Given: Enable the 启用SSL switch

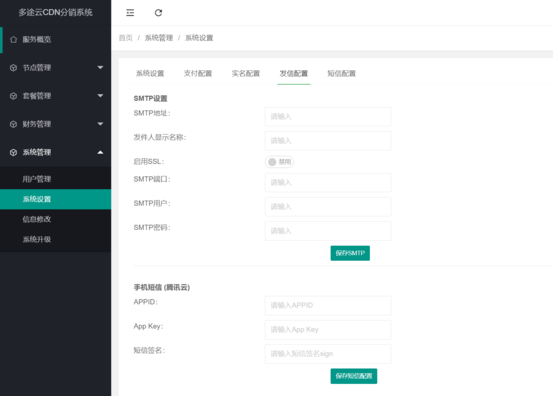Looking at the screenshot, I should (x=279, y=162).
